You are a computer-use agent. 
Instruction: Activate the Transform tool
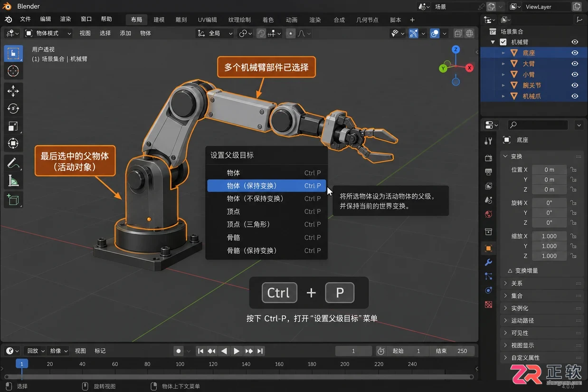[x=13, y=143]
